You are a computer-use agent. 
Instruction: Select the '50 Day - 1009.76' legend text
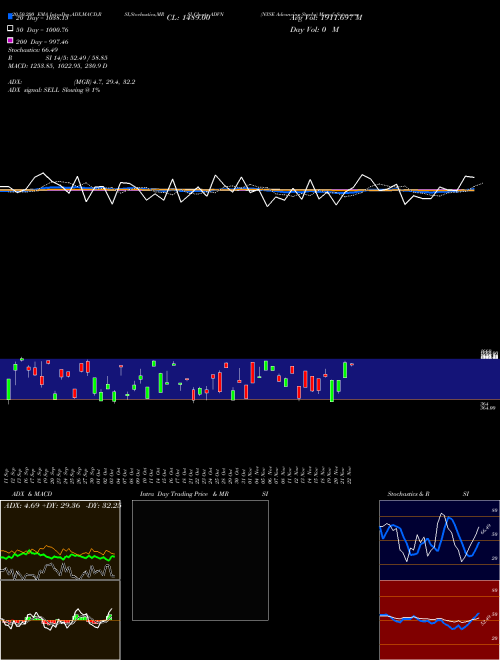coord(42,30)
